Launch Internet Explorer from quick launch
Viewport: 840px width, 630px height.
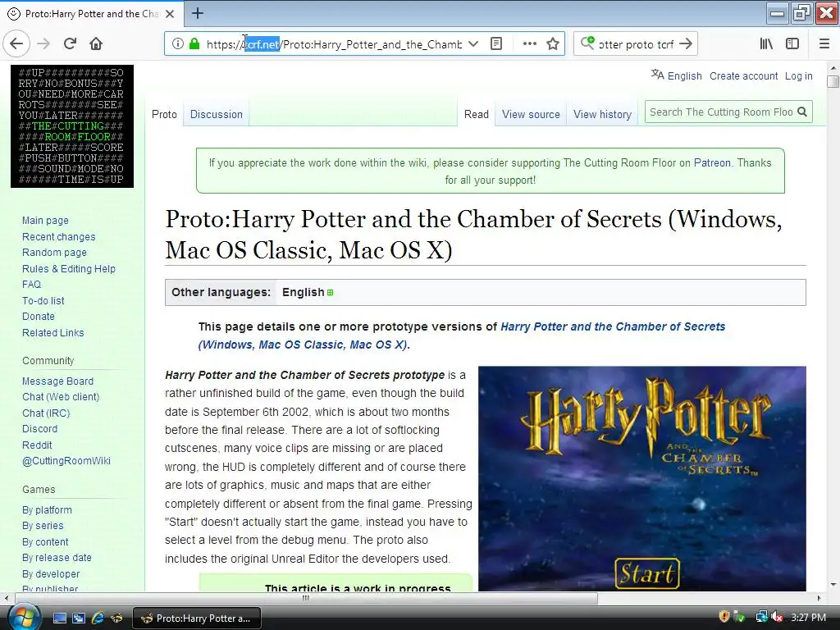98,619
